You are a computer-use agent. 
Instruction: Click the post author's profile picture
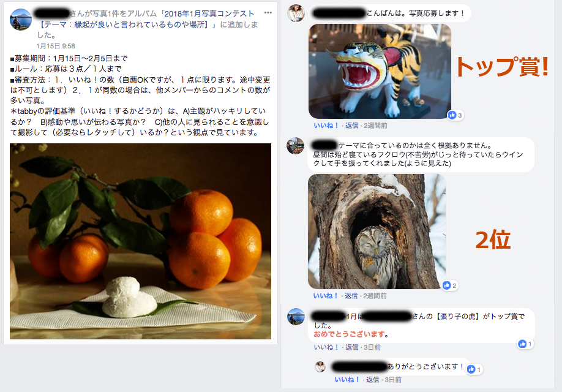(x=21, y=20)
